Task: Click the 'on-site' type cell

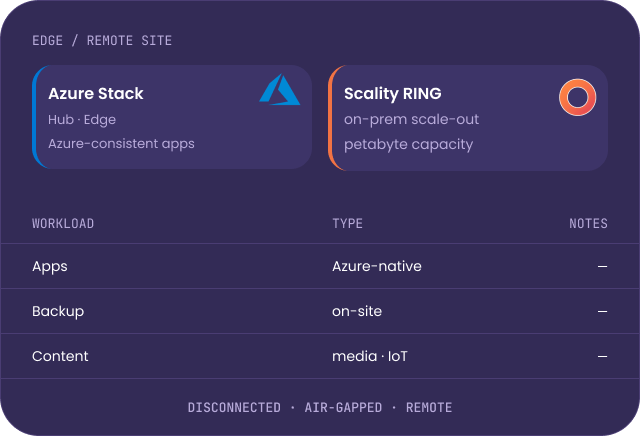Action: click(357, 311)
